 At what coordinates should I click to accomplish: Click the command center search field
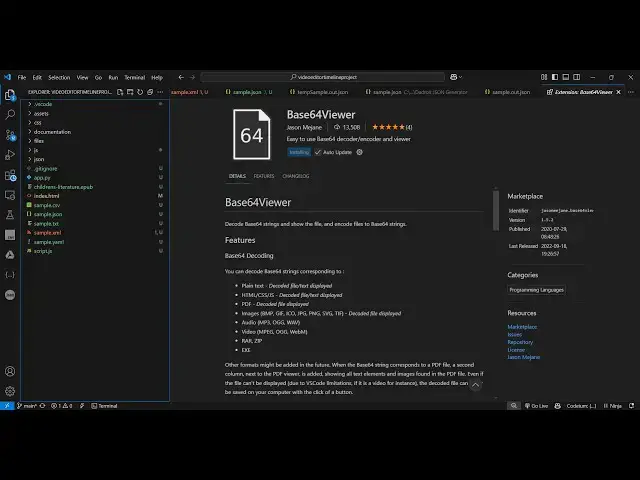[x=323, y=77]
